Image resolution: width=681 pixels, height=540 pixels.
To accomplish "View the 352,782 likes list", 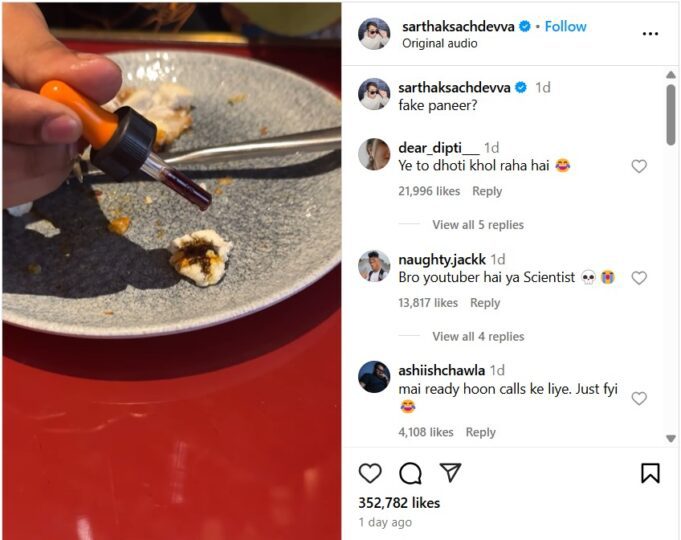I will click(399, 503).
